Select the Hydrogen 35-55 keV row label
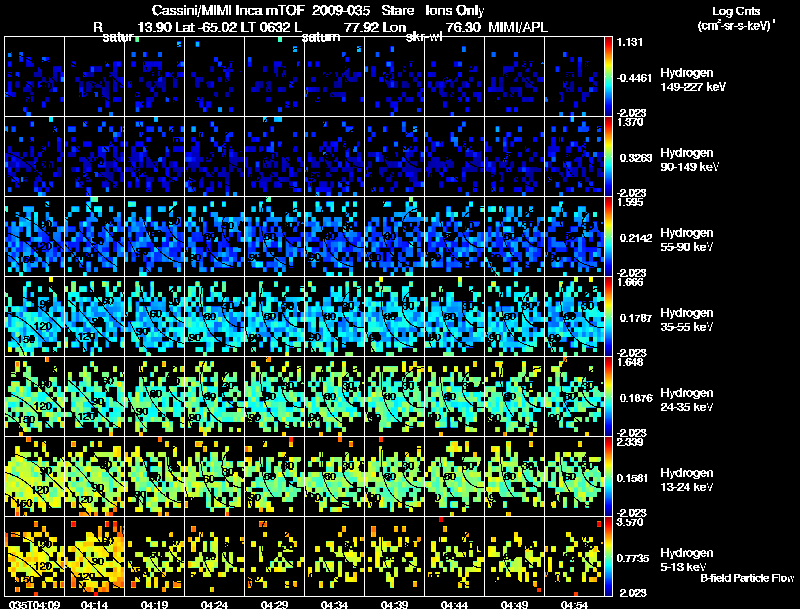800x609 pixels. [x=687, y=320]
